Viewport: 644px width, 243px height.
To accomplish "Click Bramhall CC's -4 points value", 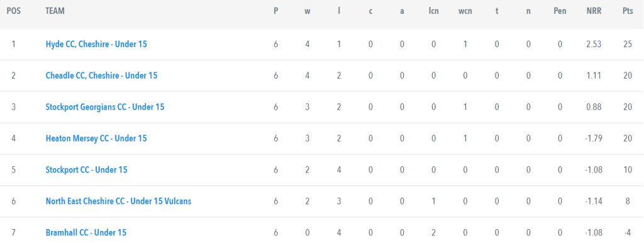I will coord(628,232).
